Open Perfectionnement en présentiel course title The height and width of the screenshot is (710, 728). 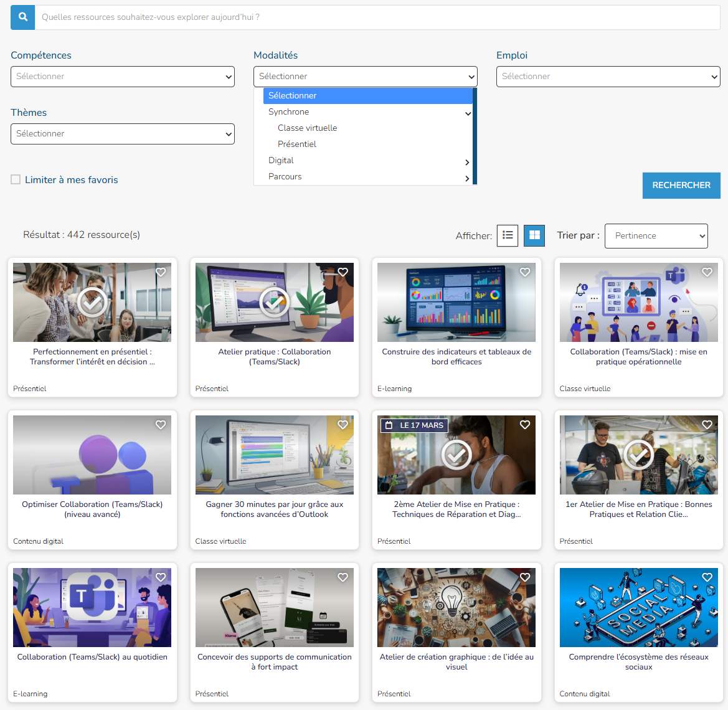point(92,357)
